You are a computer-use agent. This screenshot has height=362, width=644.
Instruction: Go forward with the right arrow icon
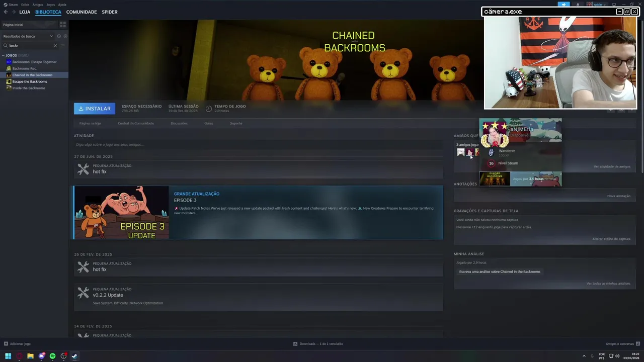(14, 12)
